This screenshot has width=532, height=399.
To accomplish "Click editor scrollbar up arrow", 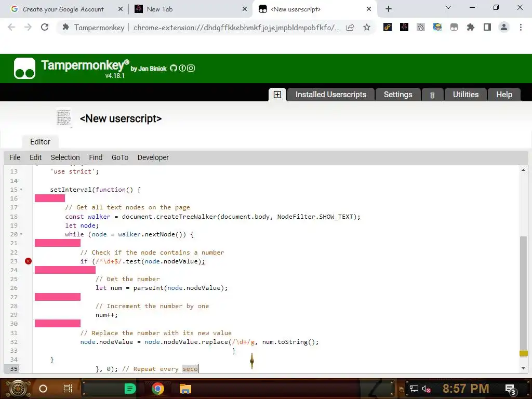I will tap(524, 170).
